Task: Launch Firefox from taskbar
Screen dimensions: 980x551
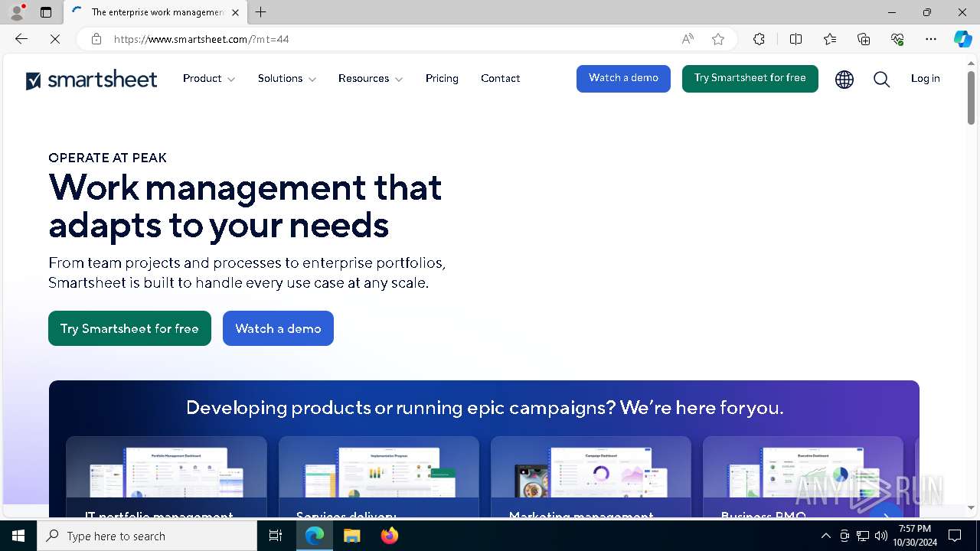Action: tap(389, 536)
